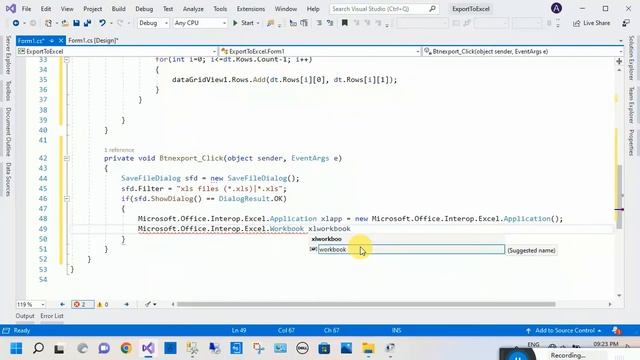
Task: Collapse the Btnexport_Click method at line 42
Action: click(x=67, y=158)
